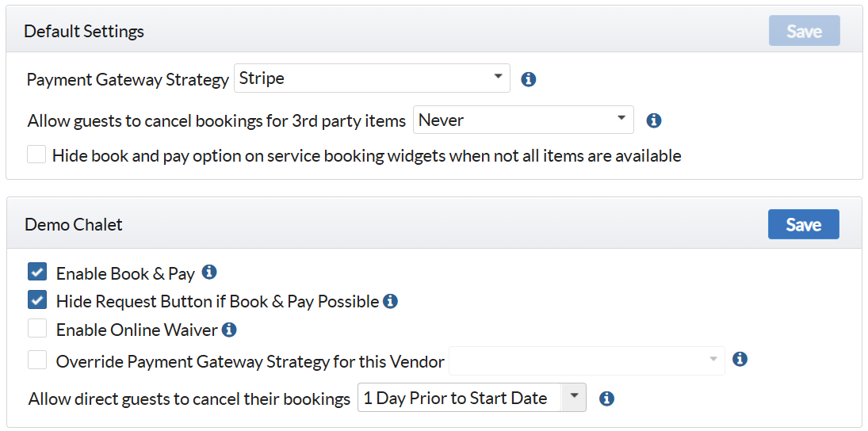Open the Stripe payment gateway dropdown
The height and width of the screenshot is (431, 868).
(x=372, y=78)
